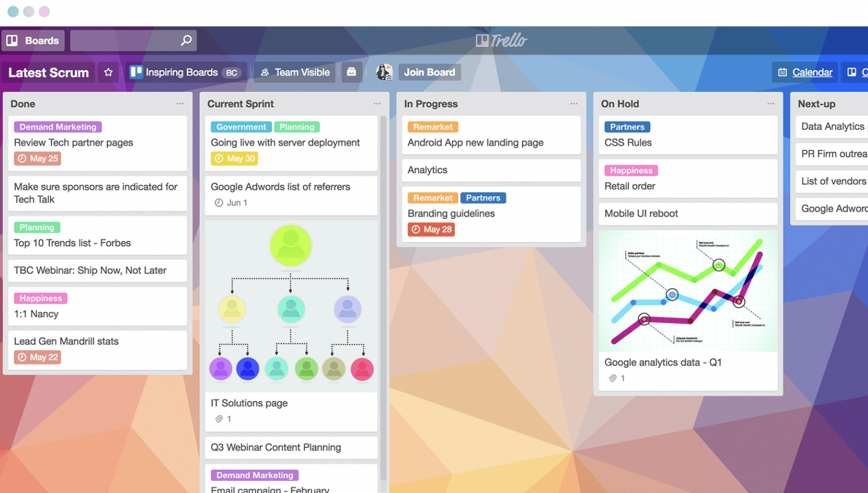This screenshot has width=868, height=493.
Task: Click attachment paperclip on IT Solutions card
Action: coord(219,419)
